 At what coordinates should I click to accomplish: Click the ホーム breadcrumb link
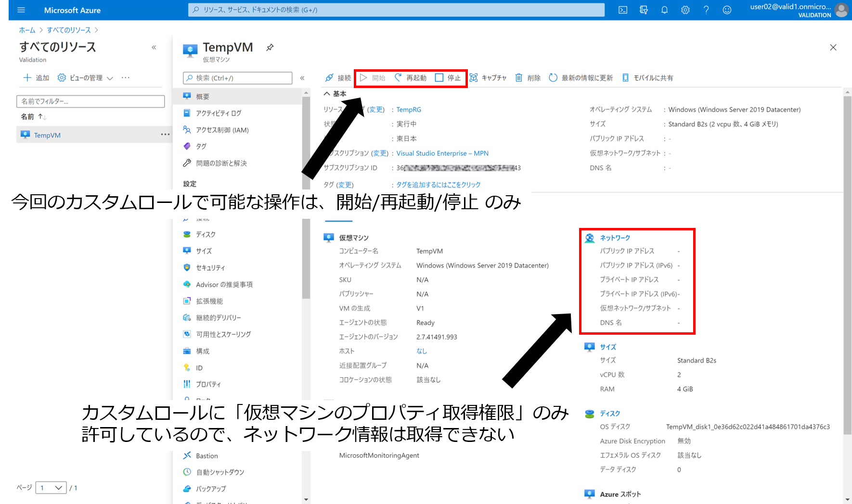click(27, 30)
